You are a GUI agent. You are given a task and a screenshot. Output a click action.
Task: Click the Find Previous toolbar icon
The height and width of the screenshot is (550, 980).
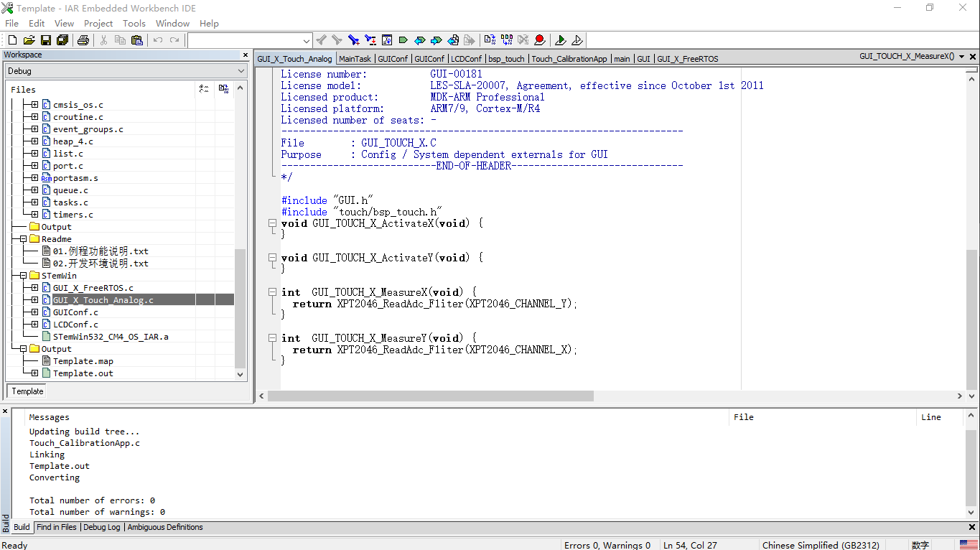pos(321,40)
